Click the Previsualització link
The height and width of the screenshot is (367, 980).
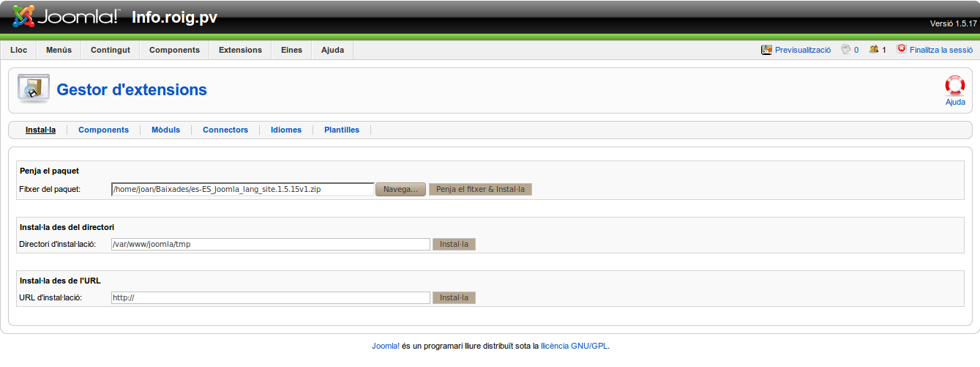[x=803, y=50]
